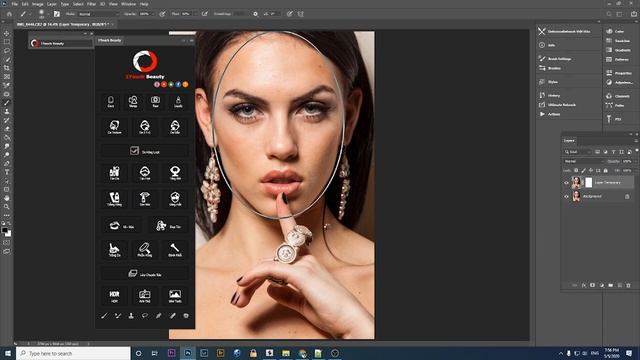Select the Move tool in the left toolbar
The height and width of the screenshot is (360, 640).
pos(7,33)
